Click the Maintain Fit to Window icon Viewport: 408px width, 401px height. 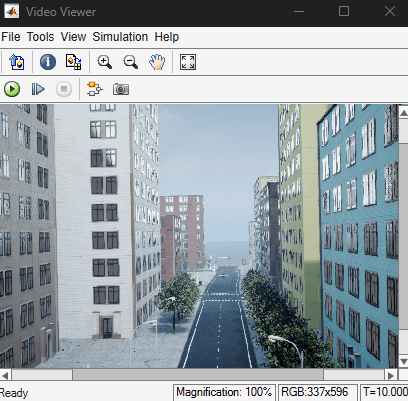click(188, 62)
